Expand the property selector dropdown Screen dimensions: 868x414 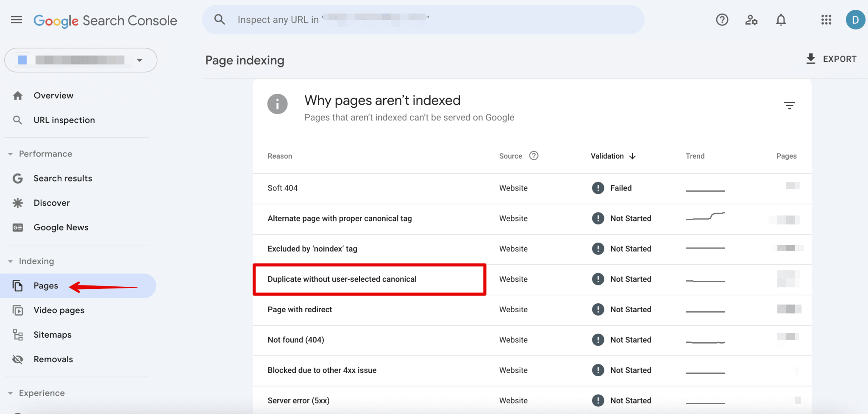point(140,60)
